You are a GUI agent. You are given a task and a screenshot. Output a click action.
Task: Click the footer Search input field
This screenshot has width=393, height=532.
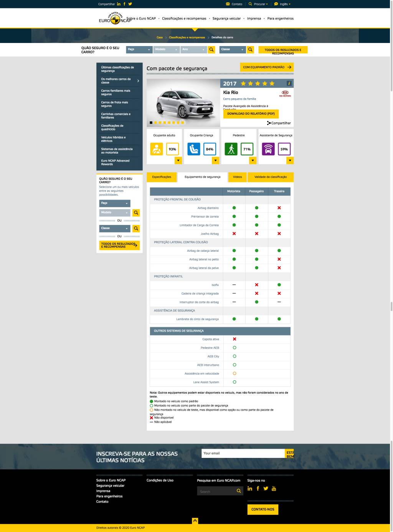216,491
